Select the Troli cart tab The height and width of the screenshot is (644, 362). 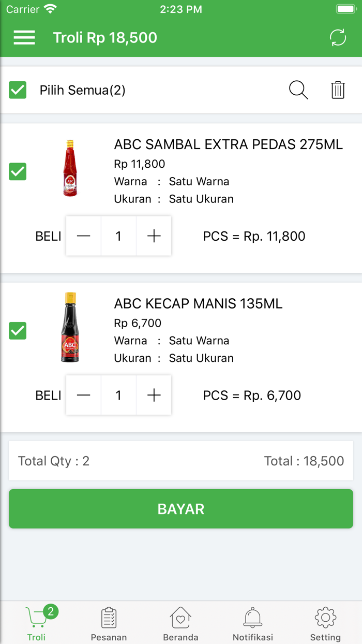(37, 624)
